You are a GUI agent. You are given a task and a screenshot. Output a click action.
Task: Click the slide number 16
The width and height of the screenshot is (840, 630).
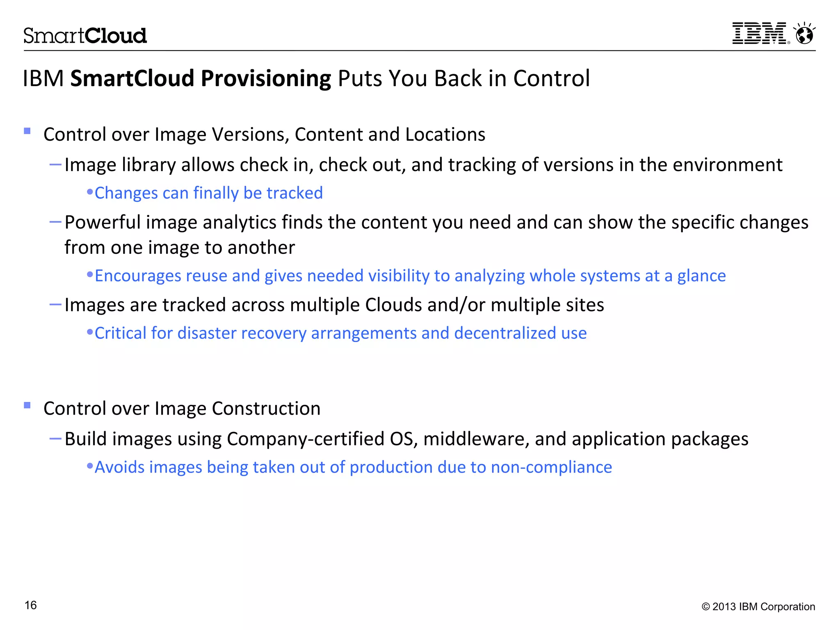click(x=31, y=605)
